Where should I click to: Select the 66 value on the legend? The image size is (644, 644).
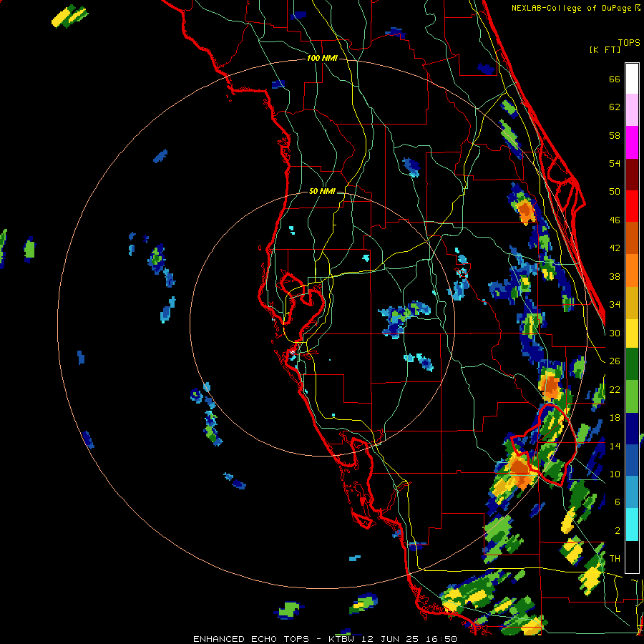tap(615, 79)
